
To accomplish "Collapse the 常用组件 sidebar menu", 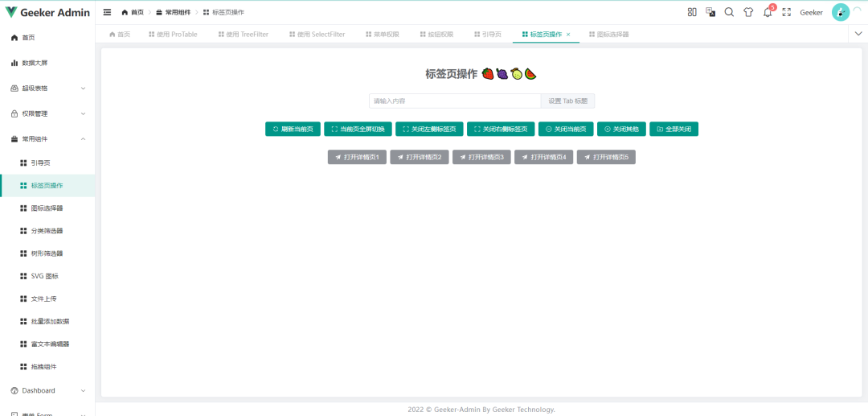I will click(47, 139).
